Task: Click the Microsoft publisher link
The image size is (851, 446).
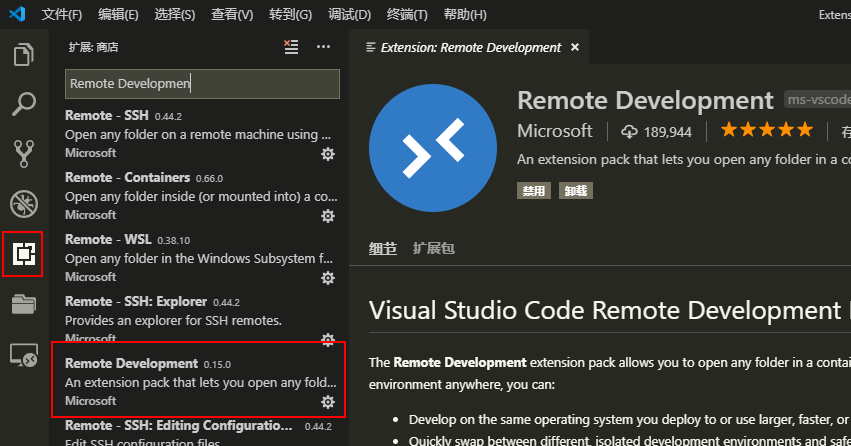Action: point(555,131)
